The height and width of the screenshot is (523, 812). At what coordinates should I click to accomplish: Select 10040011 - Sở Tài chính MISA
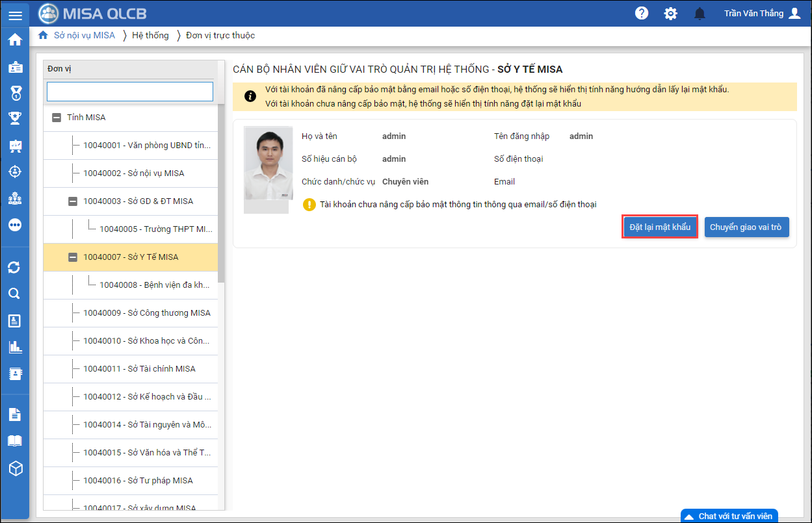pos(138,369)
